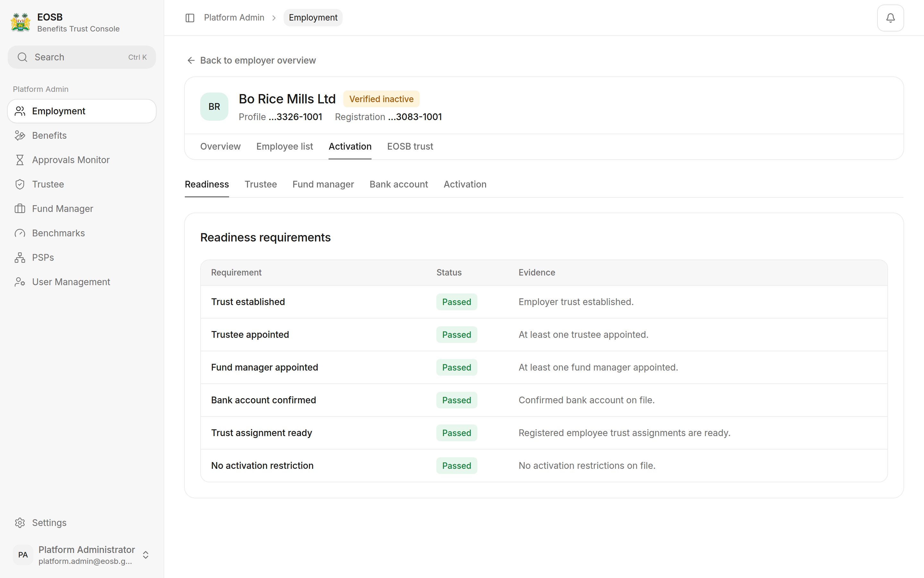The height and width of the screenshot is (578, 924).
Task: Click the Trust assignment ready requirement
Action: [x=261, y=433]
